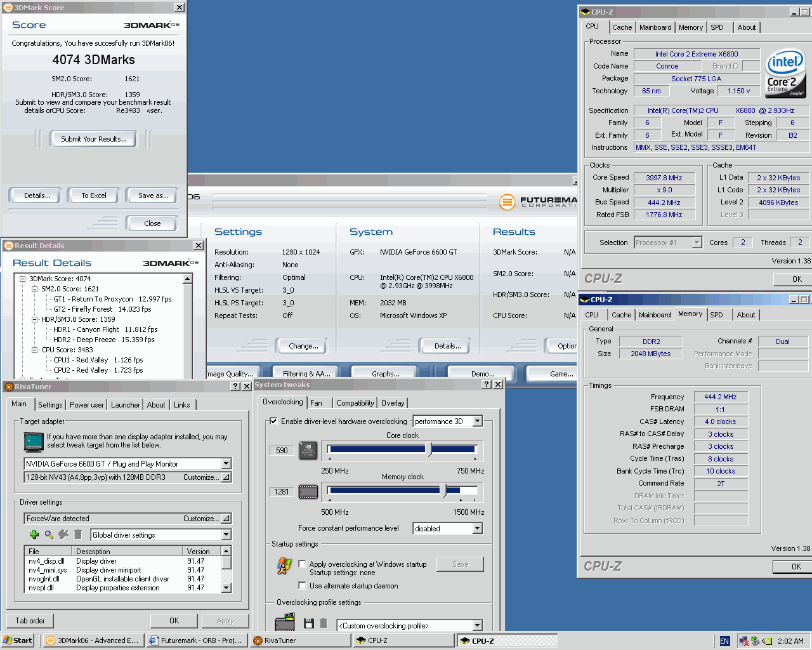
Task: Open the Power user tab in RivaTuner
Action: pos(86,404)
